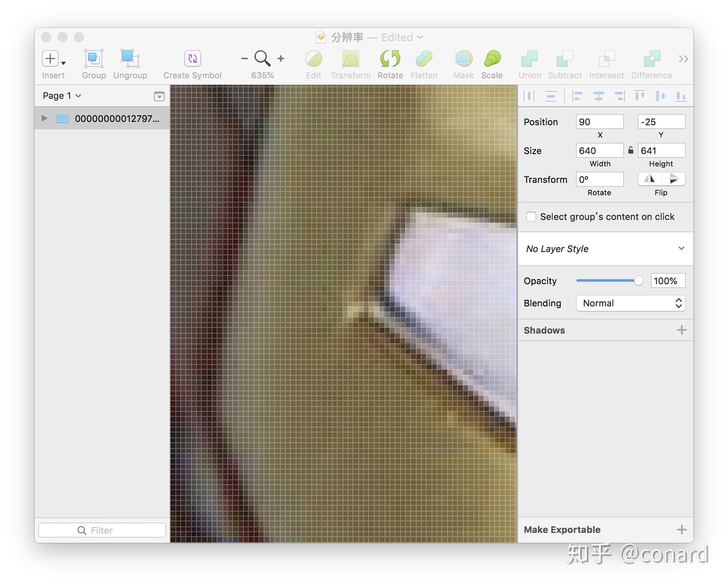Click the Insert plus button
728x584 pixels.
pos(50,59)
